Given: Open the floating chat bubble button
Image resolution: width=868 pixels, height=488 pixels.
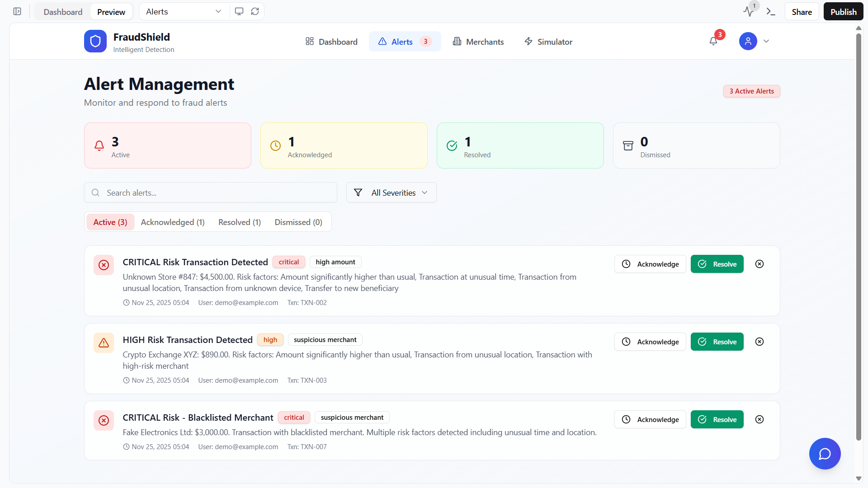Looking at the screenshot, I should [x=825, y=454].
